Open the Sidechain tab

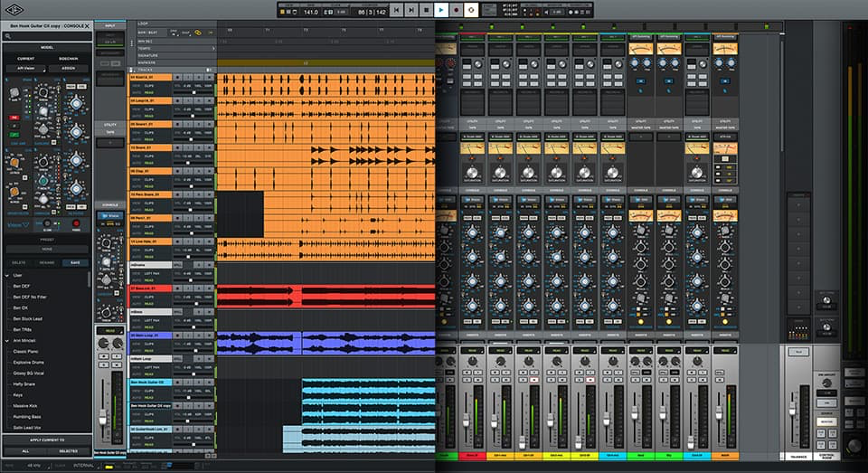(69, 58)
